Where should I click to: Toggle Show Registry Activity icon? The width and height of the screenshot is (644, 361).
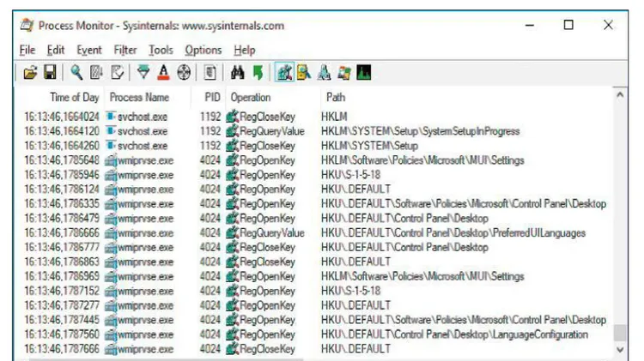tap(284, 73)
